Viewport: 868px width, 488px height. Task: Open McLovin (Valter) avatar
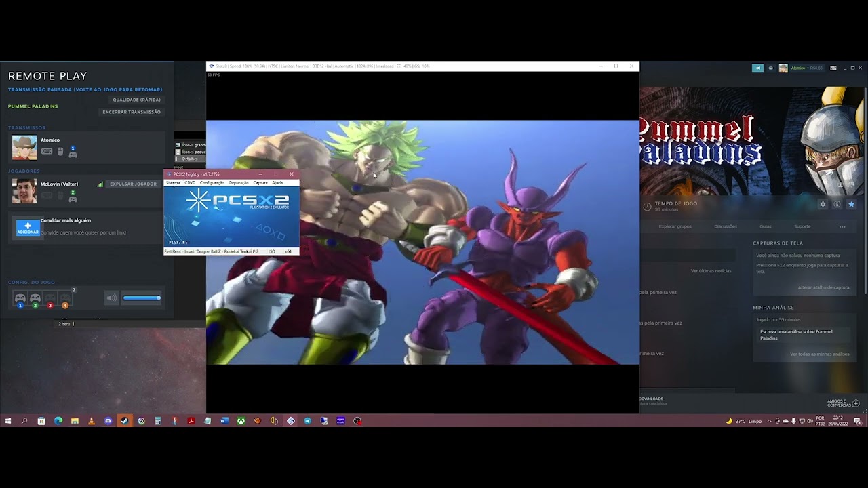click(x=24, y=191)
